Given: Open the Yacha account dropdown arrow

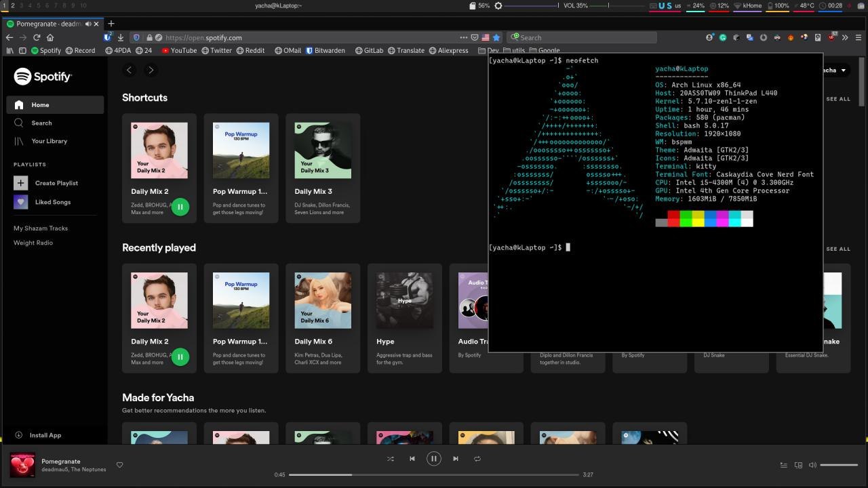Looking at the screenshot, I should pos(844,70).
